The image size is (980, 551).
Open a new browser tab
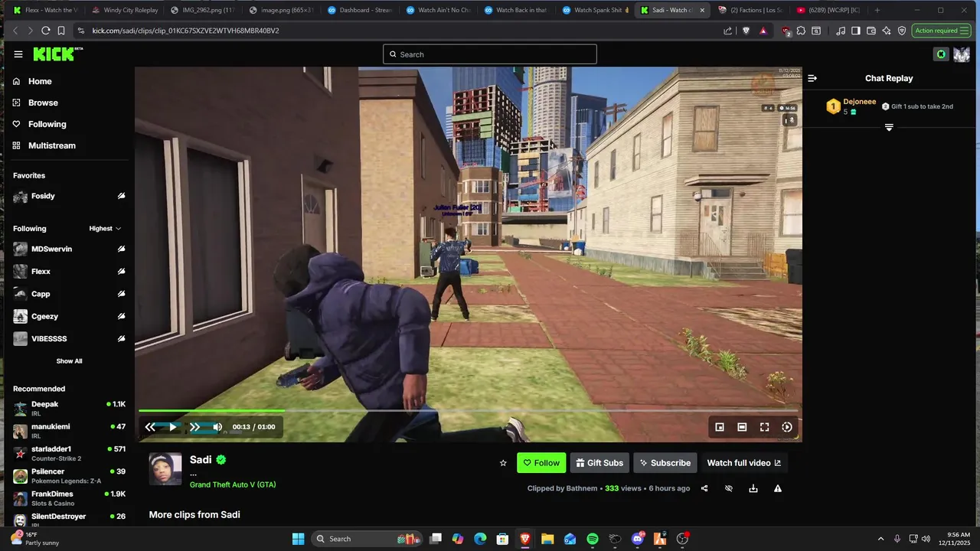[x=877, y=10]
